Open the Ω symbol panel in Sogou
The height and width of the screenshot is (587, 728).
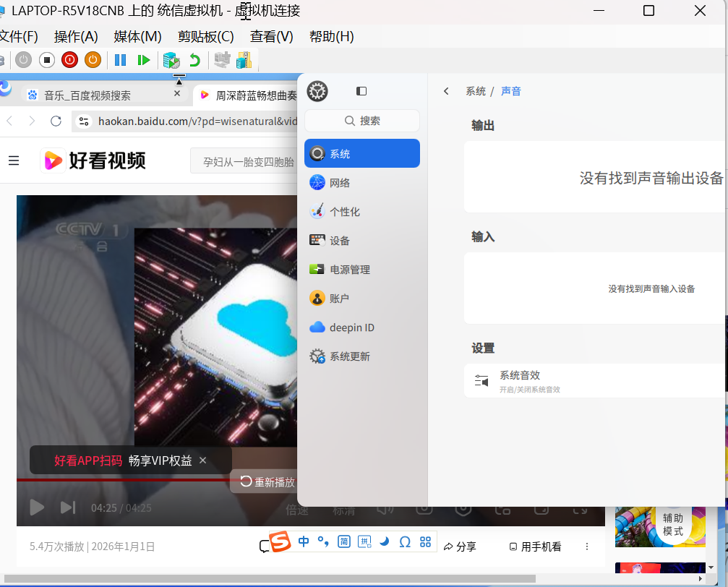(x=405, y=541)
